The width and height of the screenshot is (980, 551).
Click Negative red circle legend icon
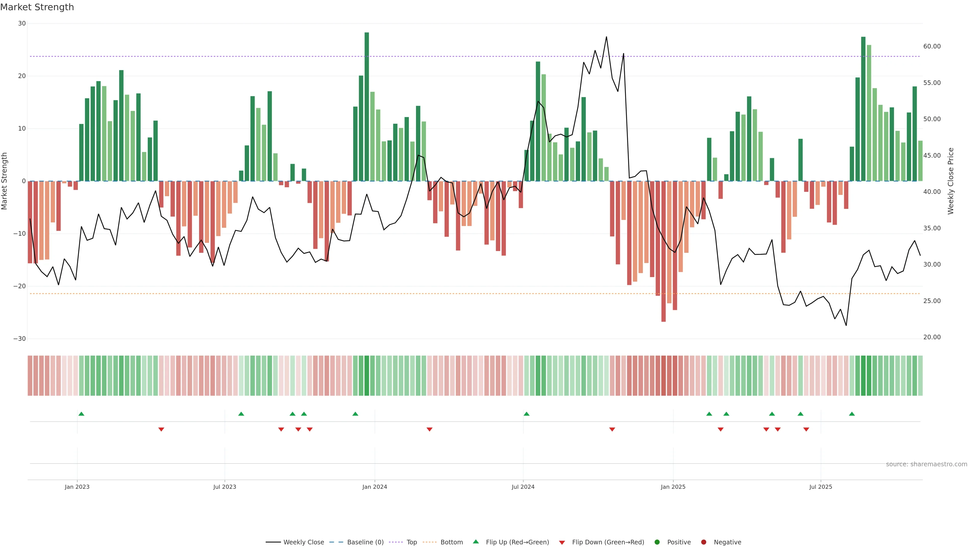pos(703,542)
